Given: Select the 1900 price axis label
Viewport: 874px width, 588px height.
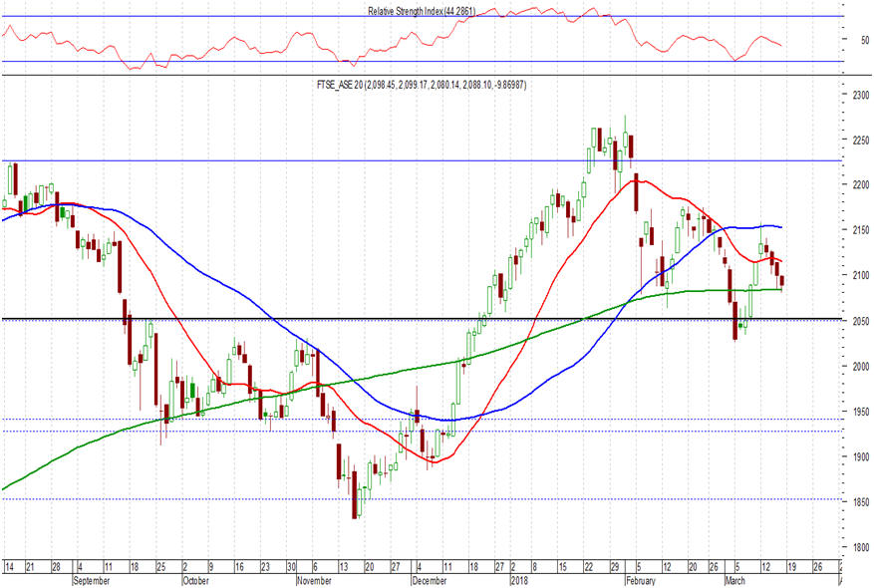Looking at the screenshot, I should 861,456.
